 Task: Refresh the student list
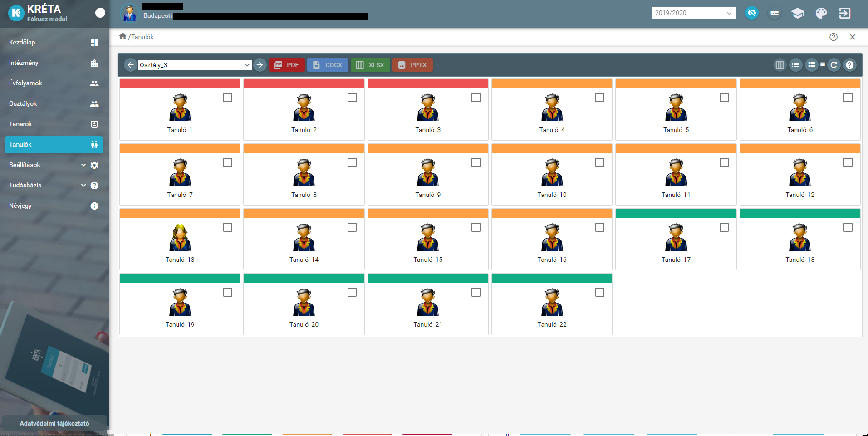point(834,65)
